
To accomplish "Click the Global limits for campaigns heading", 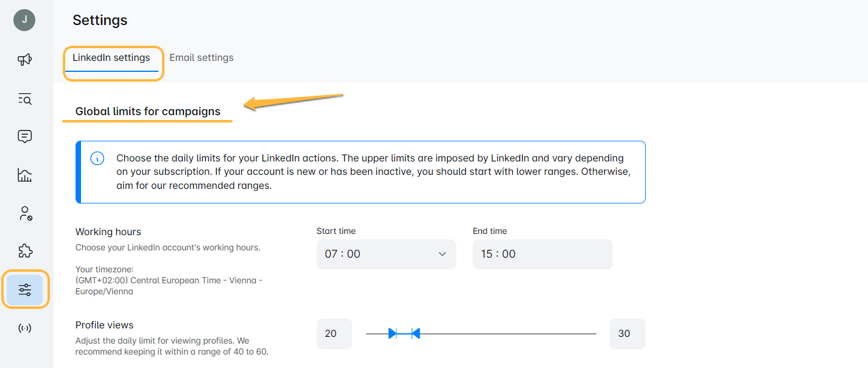I will [148, 111].
